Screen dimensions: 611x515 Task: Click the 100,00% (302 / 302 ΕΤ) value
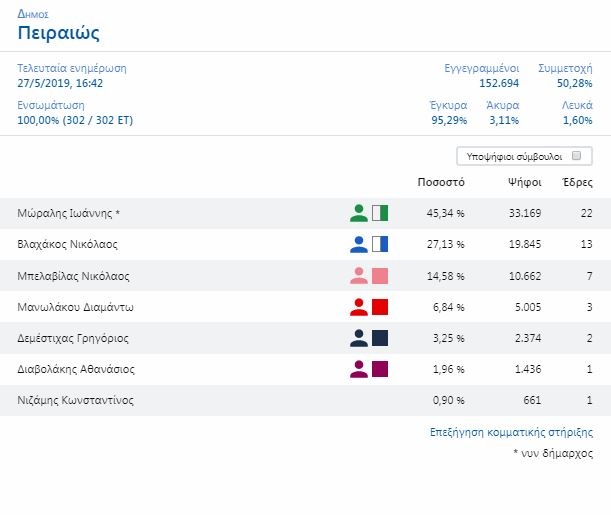point(75,120)
